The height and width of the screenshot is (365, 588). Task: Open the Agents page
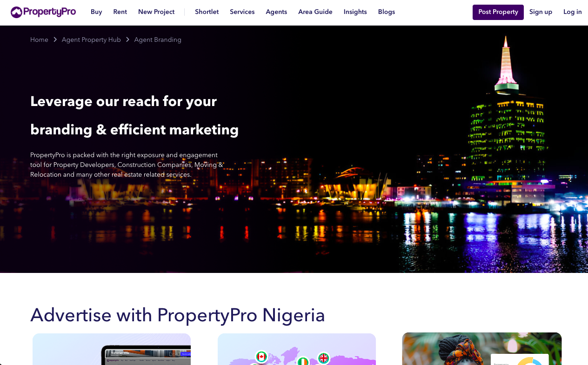[276, 12]
